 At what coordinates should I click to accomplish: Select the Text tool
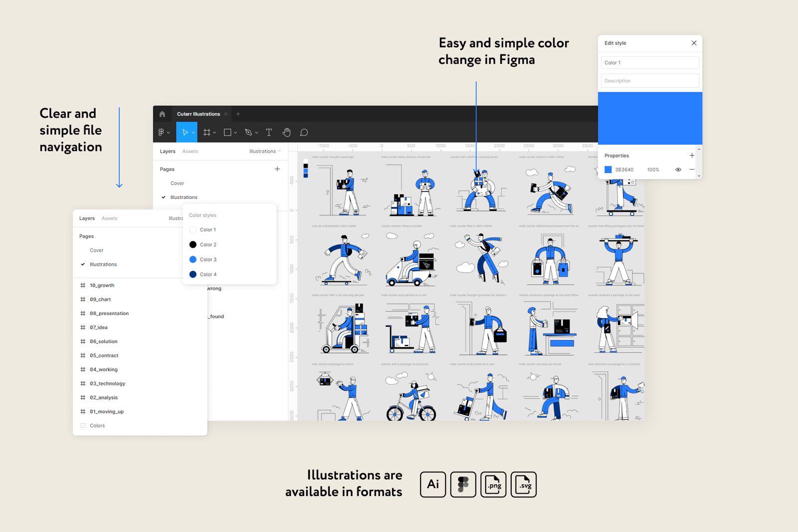tap(269, 133)
